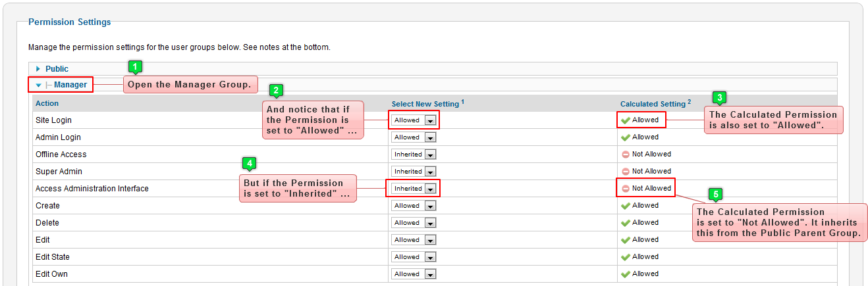
Task: Open the Admin Login permission dropdown
Action: tap(414, 137)
